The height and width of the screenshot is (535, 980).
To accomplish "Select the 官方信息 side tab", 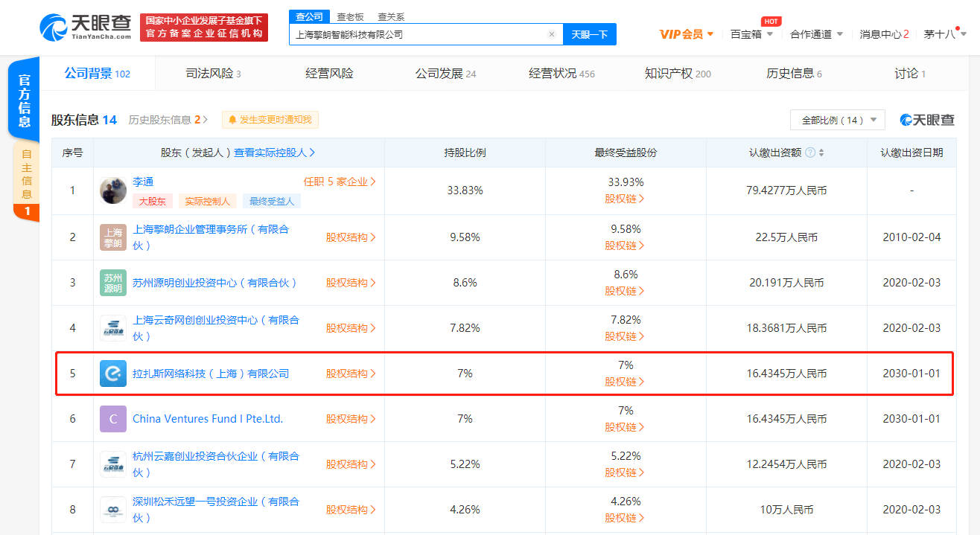I will (x=25, y=100).
